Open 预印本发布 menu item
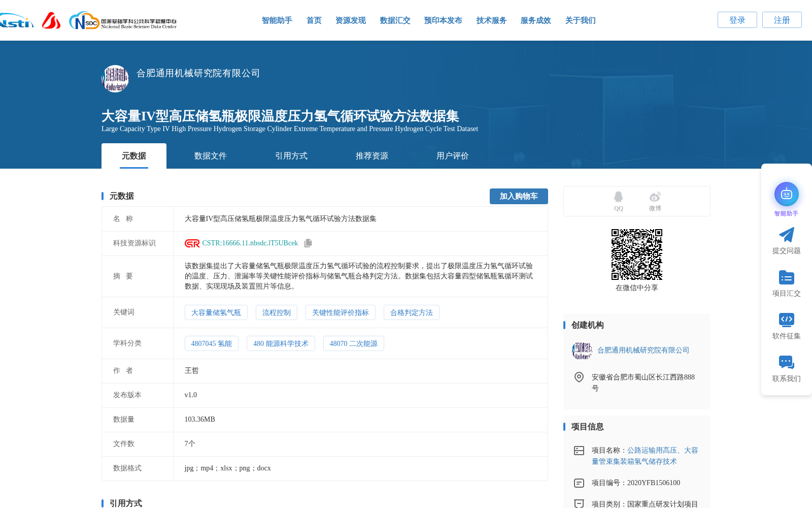This screenshot has width=812, height=508. (x=443, y=20)
